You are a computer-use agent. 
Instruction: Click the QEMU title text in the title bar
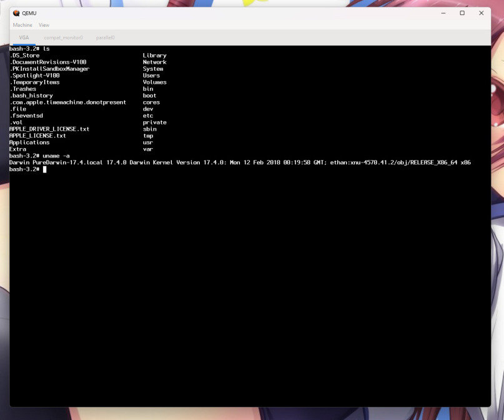[29, 13]
